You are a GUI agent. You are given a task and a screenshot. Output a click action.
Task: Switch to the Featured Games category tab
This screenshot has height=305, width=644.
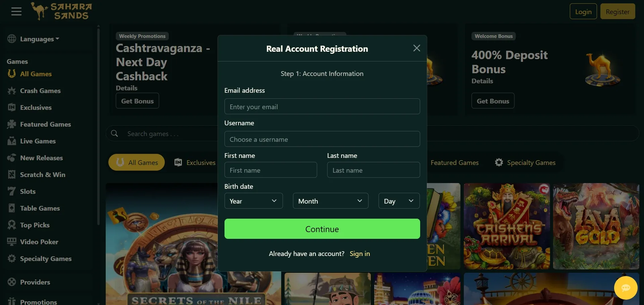(454, 163)
